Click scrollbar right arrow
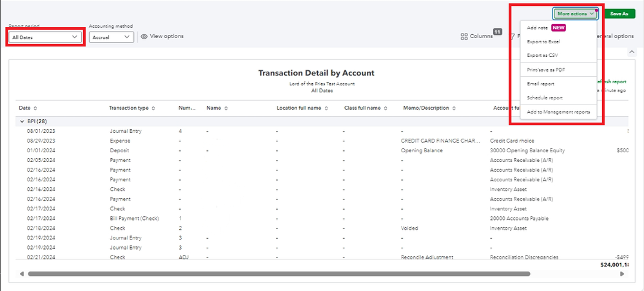Screen dimensions: 644x291 click(x=622, y=274)
